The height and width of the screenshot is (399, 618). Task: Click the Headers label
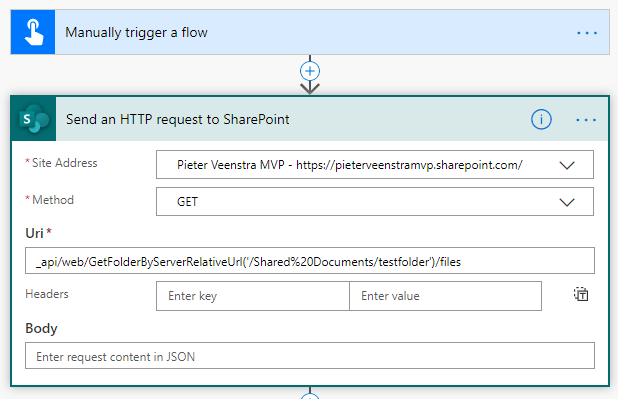pos(47,294)
